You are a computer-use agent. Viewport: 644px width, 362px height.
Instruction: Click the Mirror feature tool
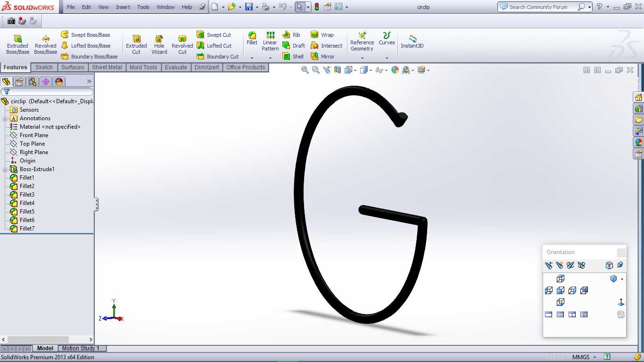point(322,57)
